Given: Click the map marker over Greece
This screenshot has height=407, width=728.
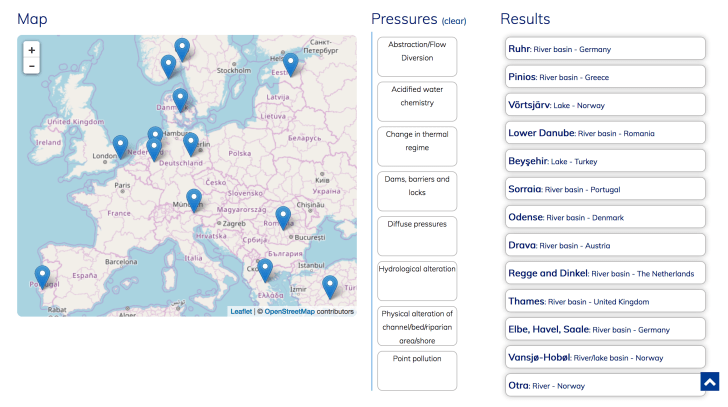Looking at the screenshot, I should (x=265, y=271).
